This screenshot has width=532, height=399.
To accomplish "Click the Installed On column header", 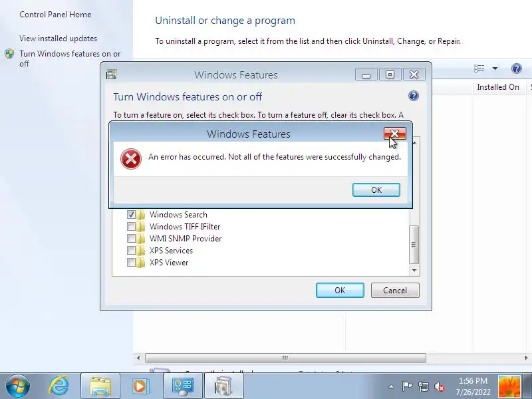I will (x=497, y=87).
